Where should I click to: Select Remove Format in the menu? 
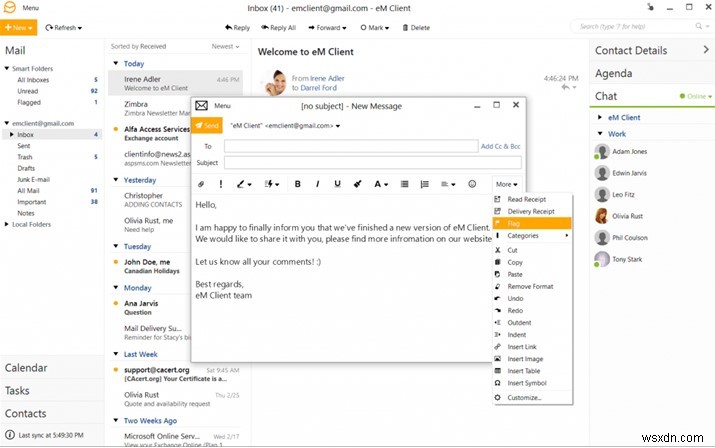point(532,287)
